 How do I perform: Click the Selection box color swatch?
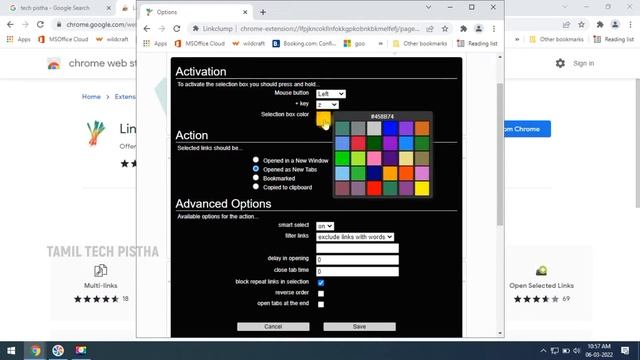[x=323, y=119]
